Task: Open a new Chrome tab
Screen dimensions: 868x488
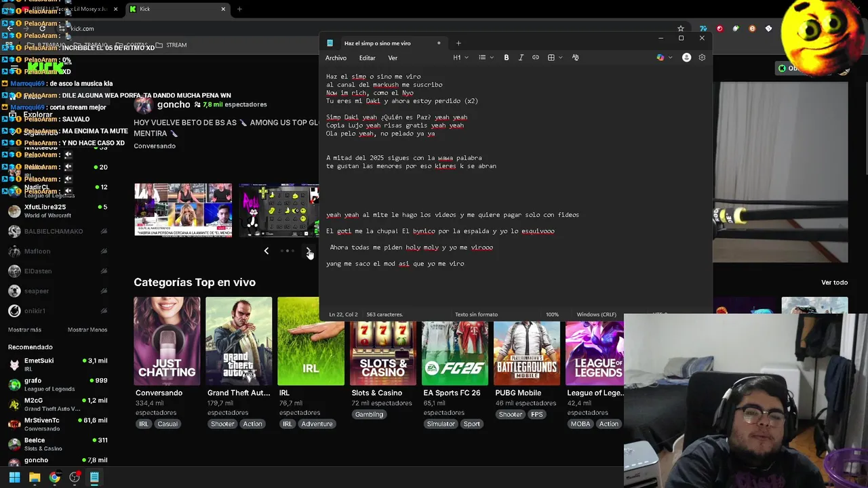Action: 239,9
